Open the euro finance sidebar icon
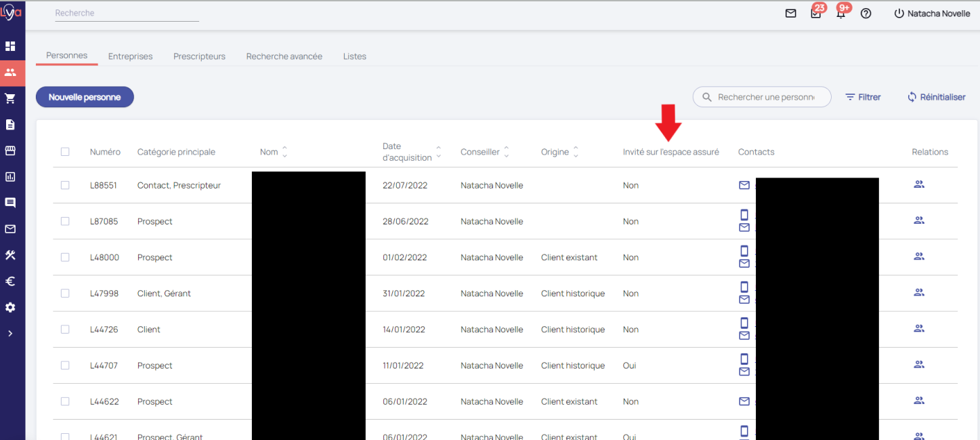 [10, 281]
